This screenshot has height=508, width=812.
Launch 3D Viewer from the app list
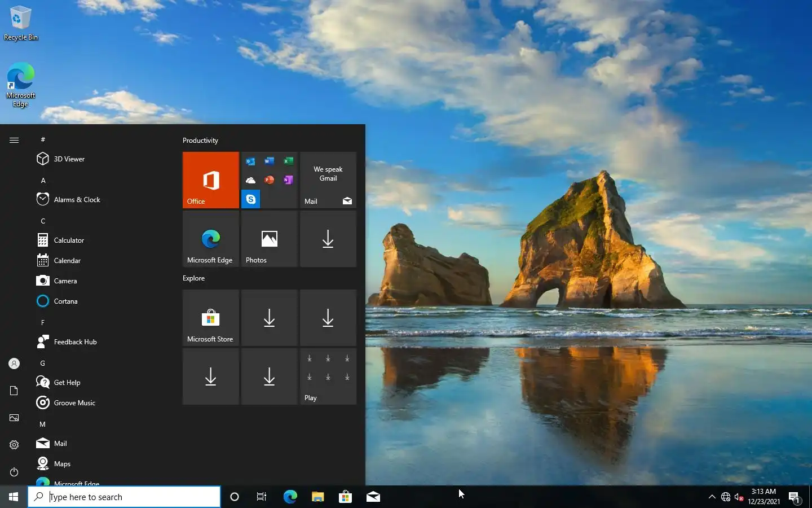101,159
